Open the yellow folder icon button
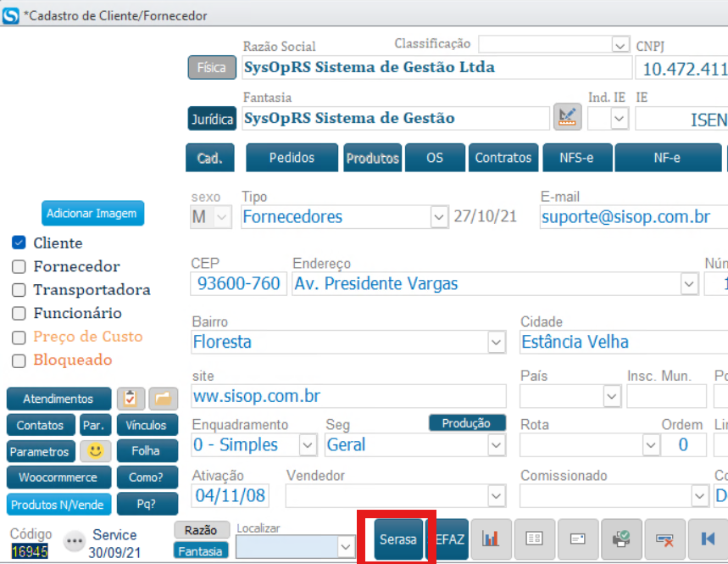The width and height of the screenshot is (728, 564). pyautogui.click(x=164, y=399)
